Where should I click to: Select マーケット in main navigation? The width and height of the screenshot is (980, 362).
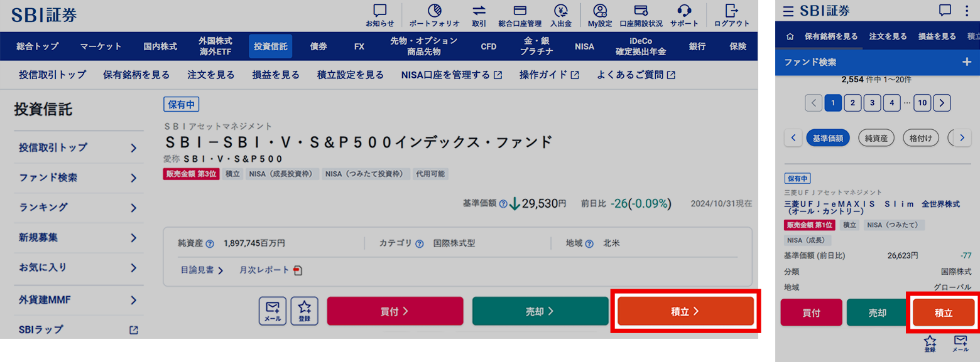tap(101, 46)
